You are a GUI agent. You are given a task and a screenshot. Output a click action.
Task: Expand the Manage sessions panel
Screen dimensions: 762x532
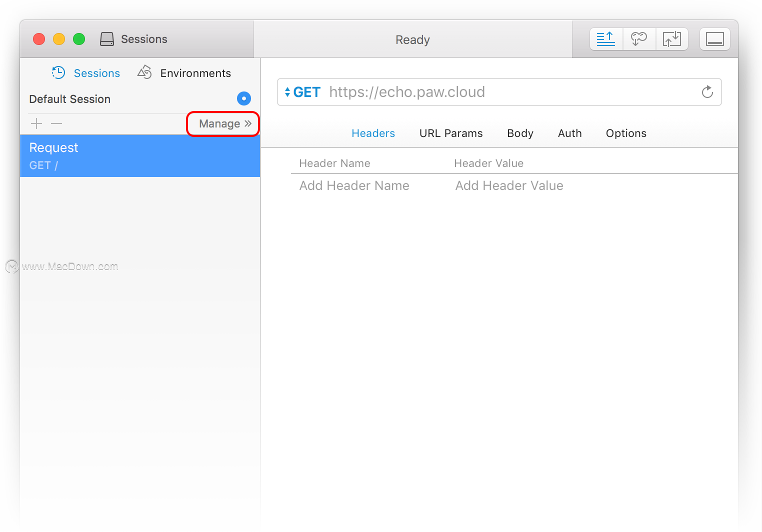(x=224, y=123)
